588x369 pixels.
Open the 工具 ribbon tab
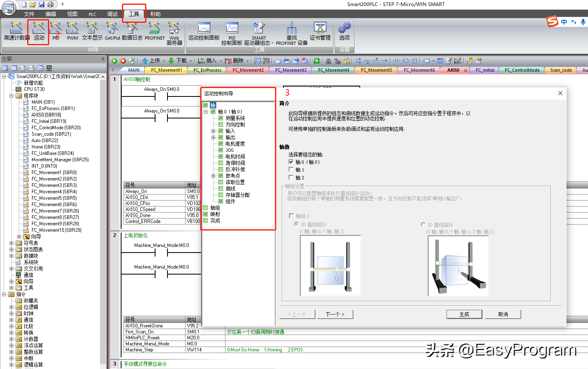(x=134, y=14)
